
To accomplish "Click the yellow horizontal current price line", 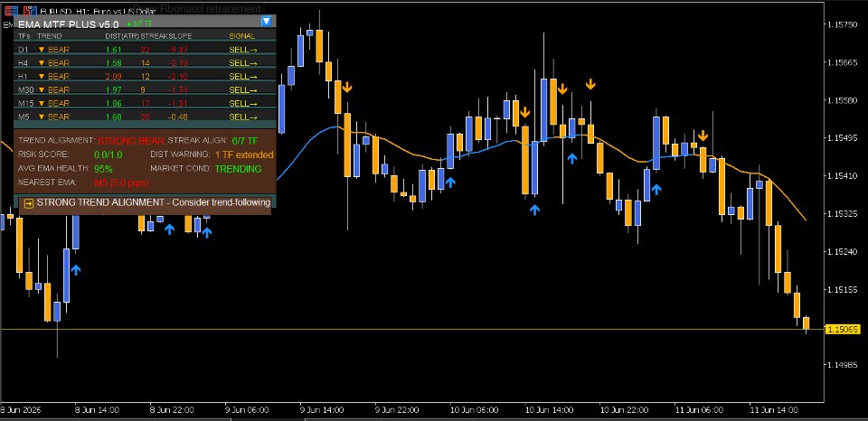I will 412,330.
